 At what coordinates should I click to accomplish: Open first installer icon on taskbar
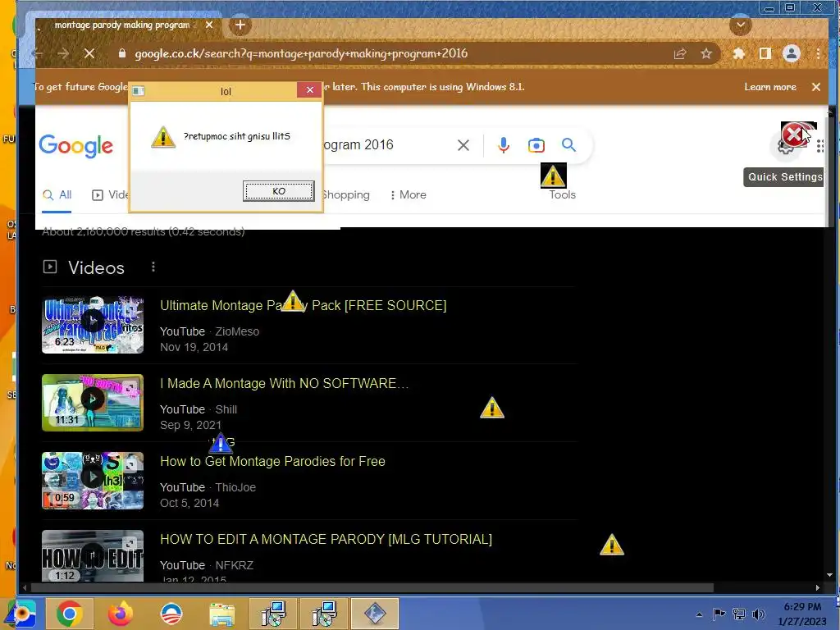[273, 614]
